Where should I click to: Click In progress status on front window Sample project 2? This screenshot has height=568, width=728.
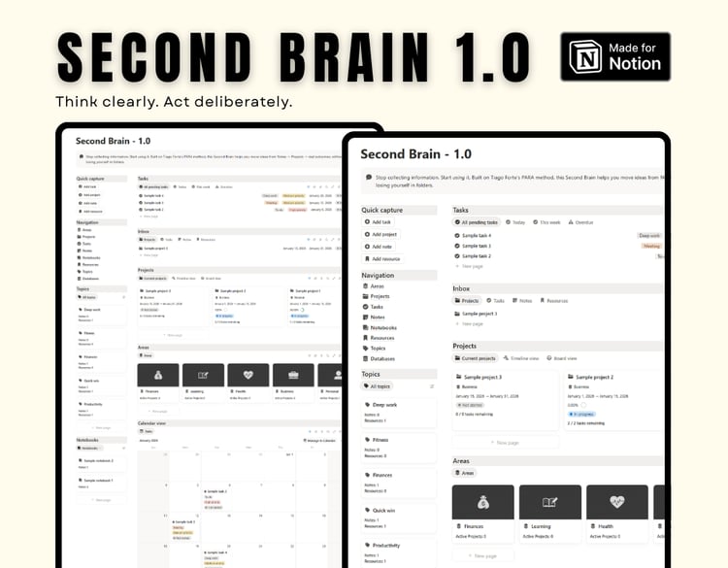pyautogui.click(x=581, y=414)
